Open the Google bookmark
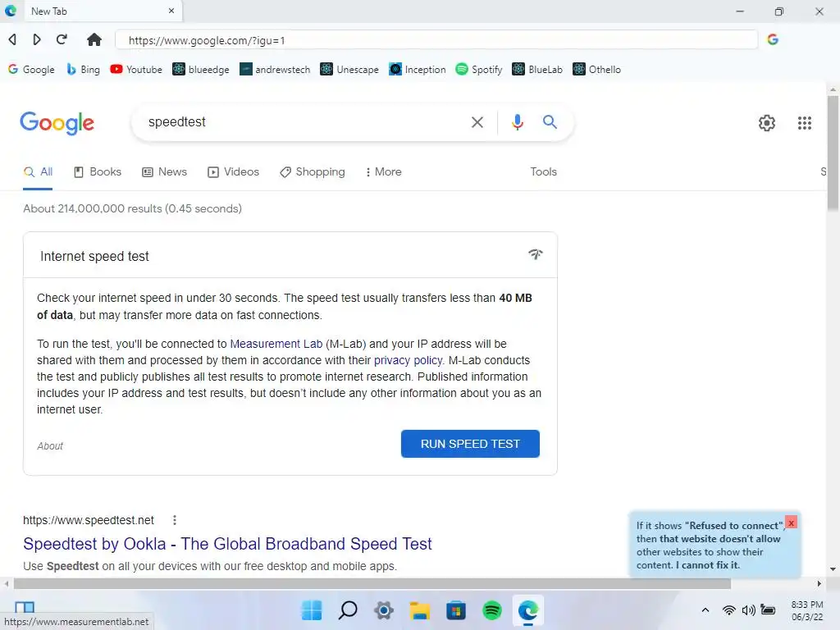 click(32, 70)
